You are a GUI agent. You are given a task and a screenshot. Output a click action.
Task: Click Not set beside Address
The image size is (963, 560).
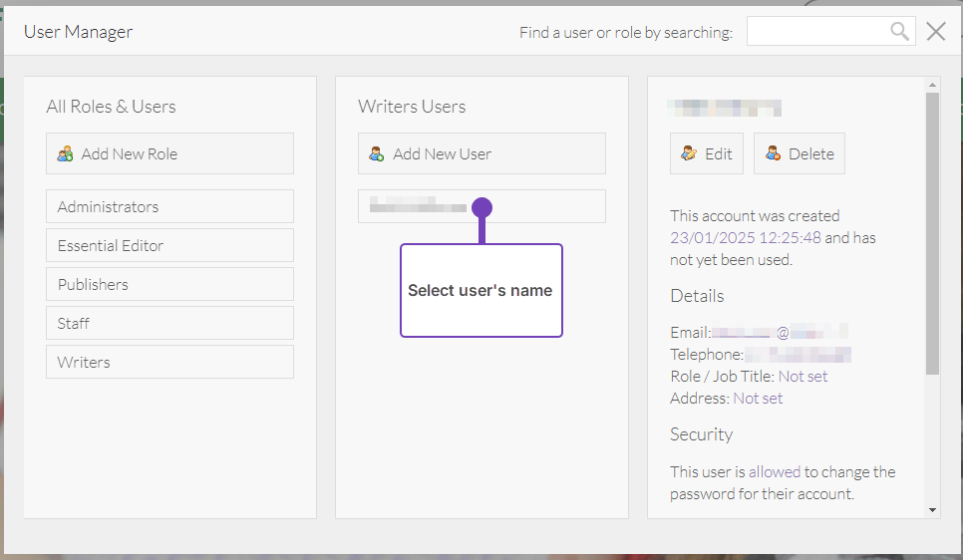758,399
